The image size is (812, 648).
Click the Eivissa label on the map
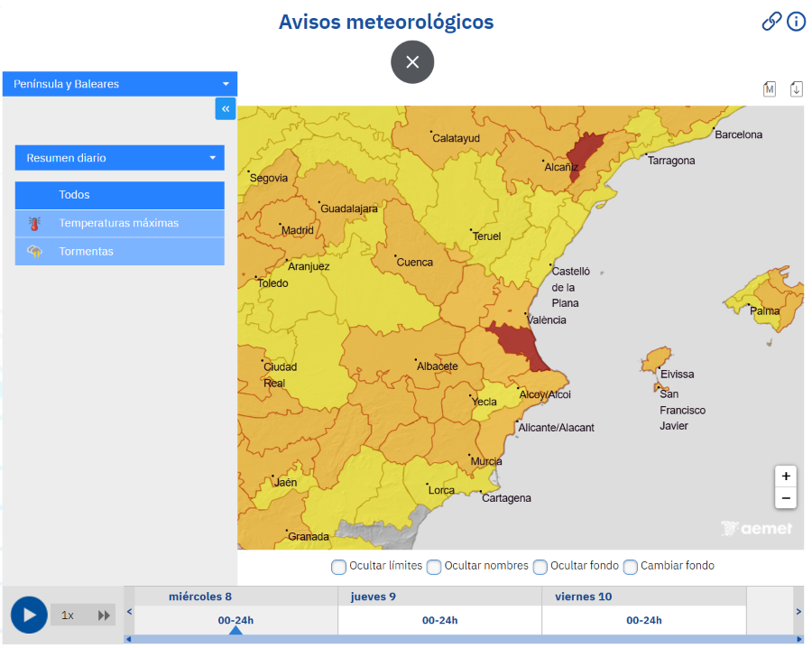[x=677, y=374]
